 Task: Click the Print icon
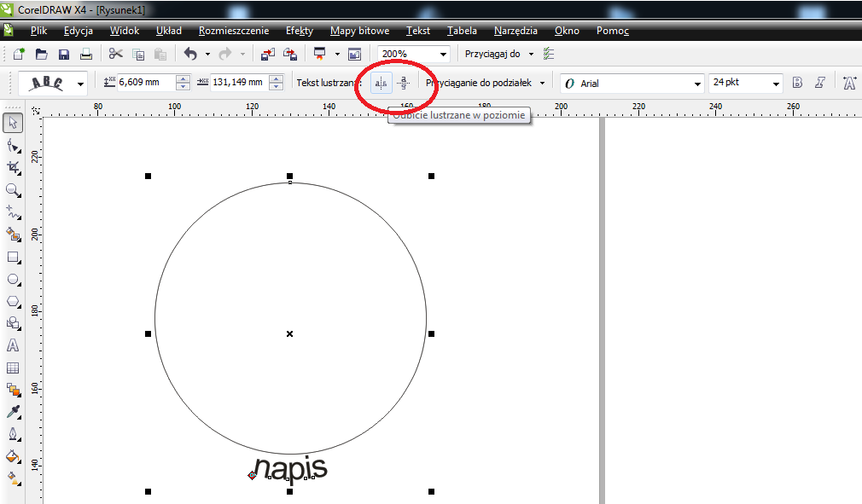coord(85,54)
